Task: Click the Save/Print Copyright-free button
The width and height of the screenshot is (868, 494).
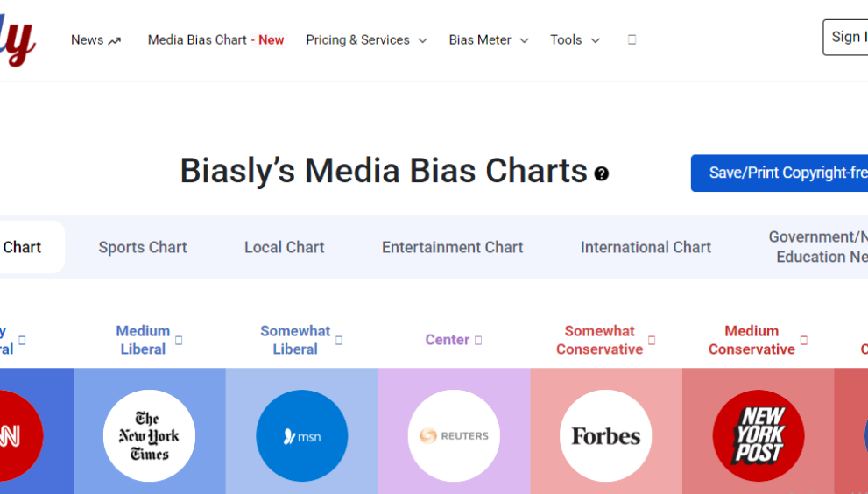Action: tap(780, 173)
